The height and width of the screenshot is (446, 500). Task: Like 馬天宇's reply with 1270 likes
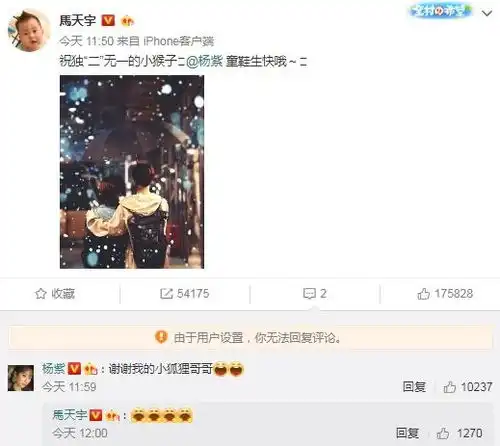point(460,433)
